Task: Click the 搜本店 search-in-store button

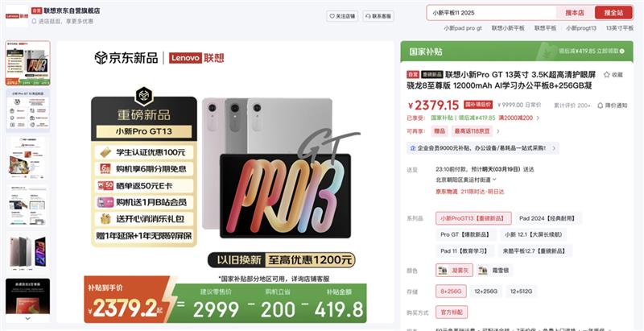Action: [x=575, y=13]
